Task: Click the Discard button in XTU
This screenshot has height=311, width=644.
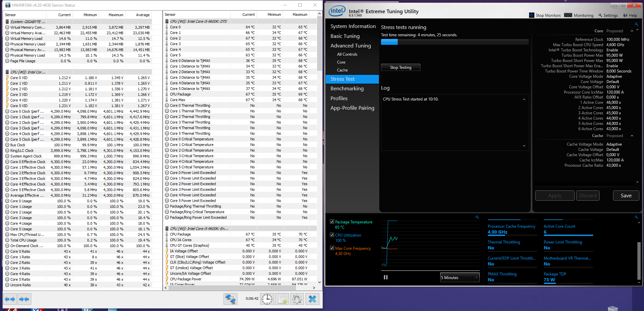Action: tap(588, 195)
